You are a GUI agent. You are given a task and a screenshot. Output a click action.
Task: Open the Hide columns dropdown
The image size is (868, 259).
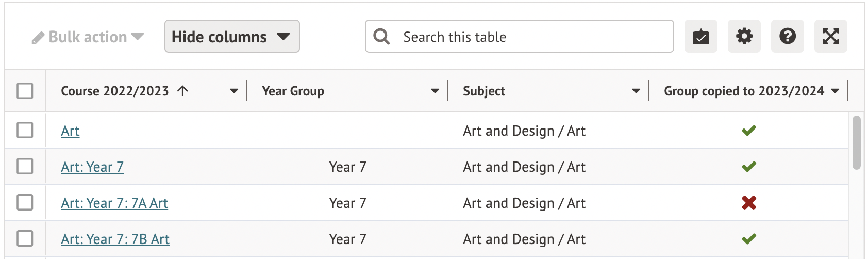coord(232,37)
